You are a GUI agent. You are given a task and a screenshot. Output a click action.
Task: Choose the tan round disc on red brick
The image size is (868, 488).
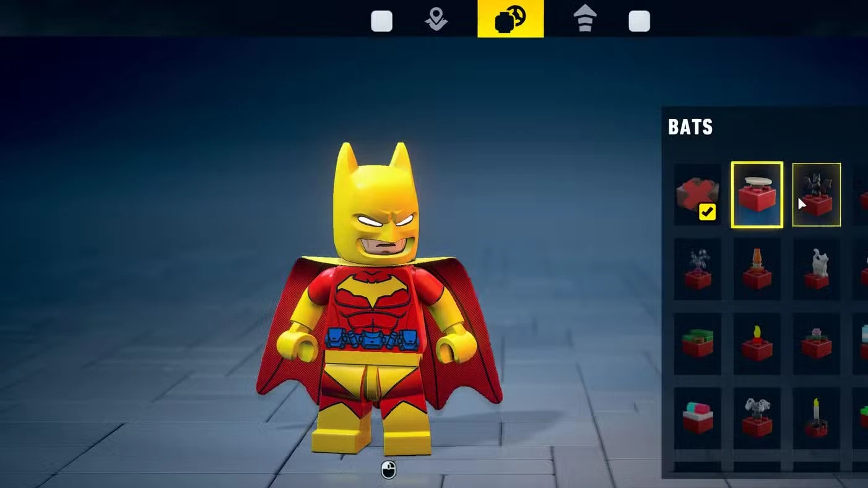tap(757, 194)
